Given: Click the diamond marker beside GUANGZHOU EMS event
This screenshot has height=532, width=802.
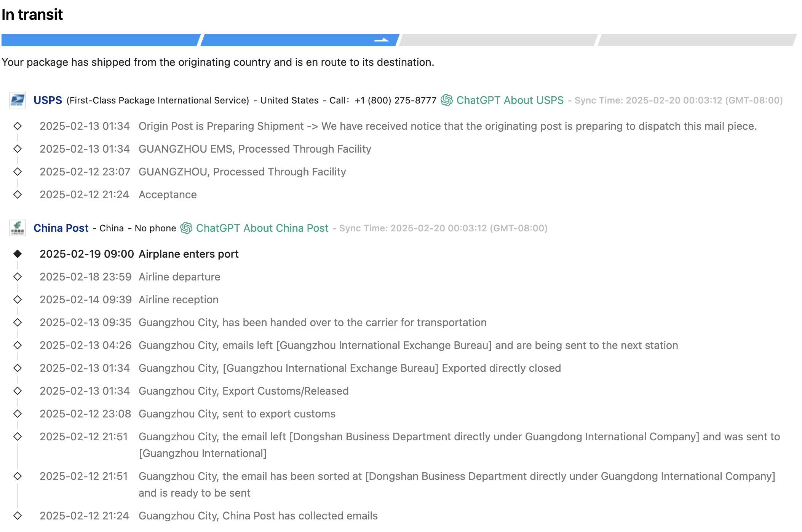Looking at the screenshot, I should pos(18,149).
